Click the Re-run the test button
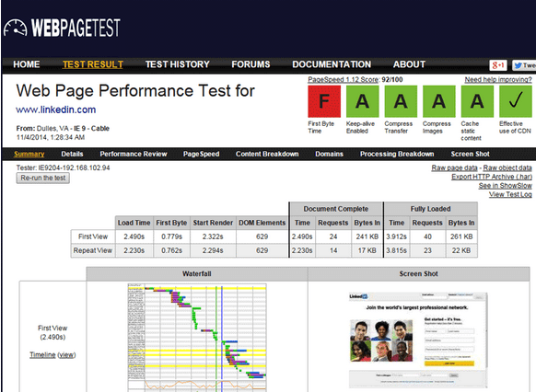The width and height of the screenshot is (536, 392). 43,178
